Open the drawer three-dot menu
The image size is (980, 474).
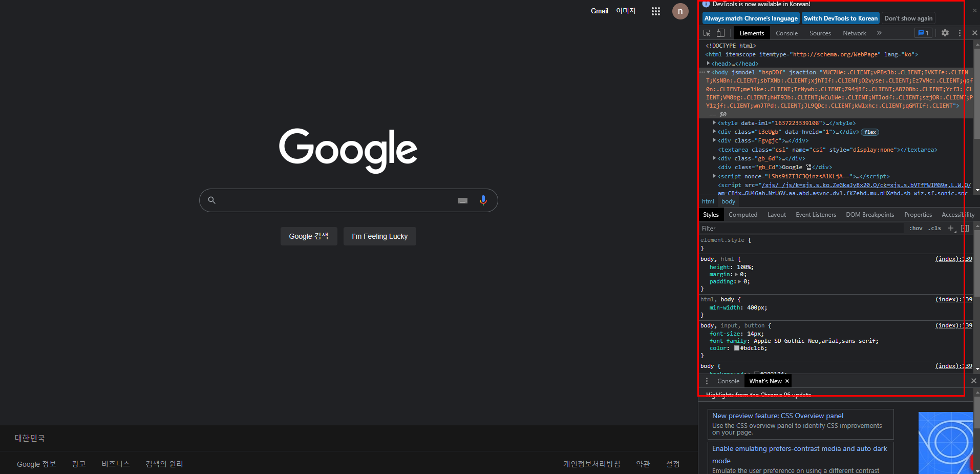(x=707, y=381)
